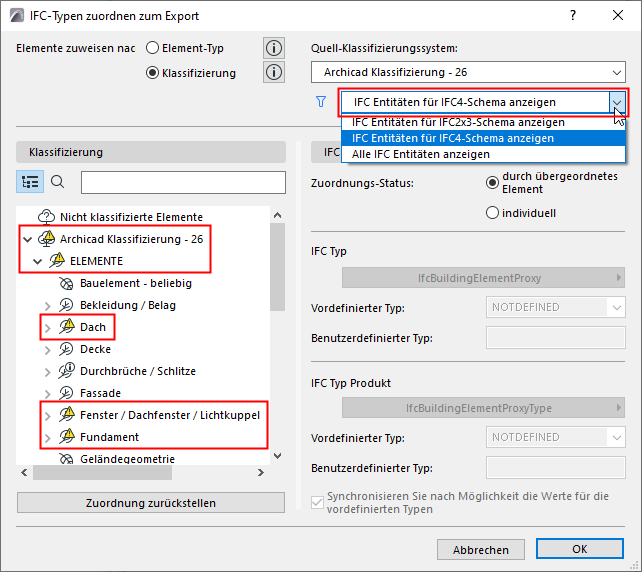The image size is (642, 572).
Task: Select IFC4-Schema anzeigen option in list
Action: pos(483,138)
